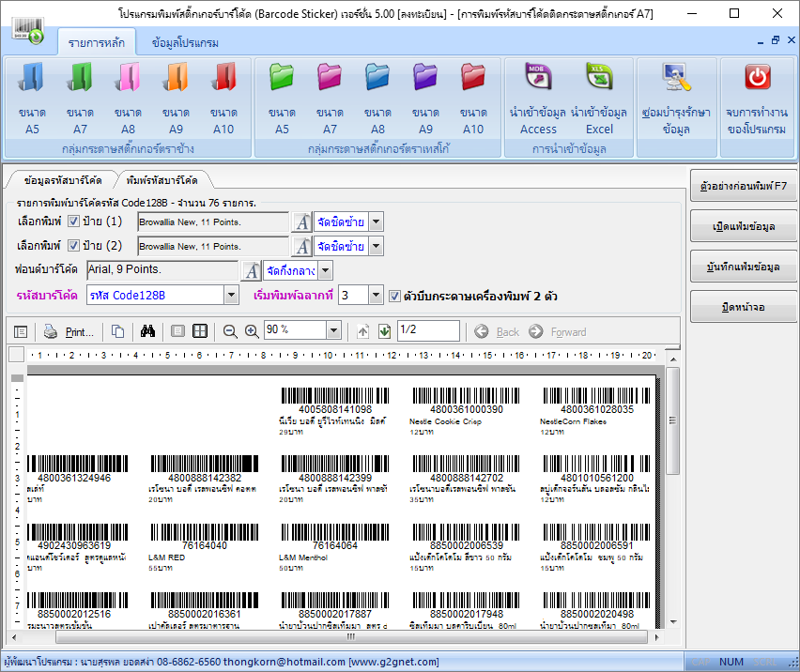800x672 pixels.
Task: Click the L&M RED label text
Action: 167,557
